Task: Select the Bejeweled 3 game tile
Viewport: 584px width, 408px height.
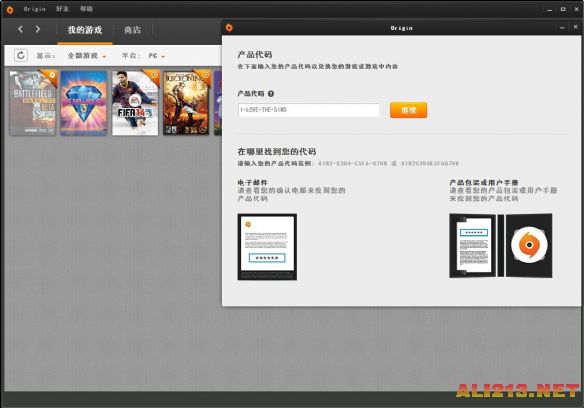Action: [84, 103]
